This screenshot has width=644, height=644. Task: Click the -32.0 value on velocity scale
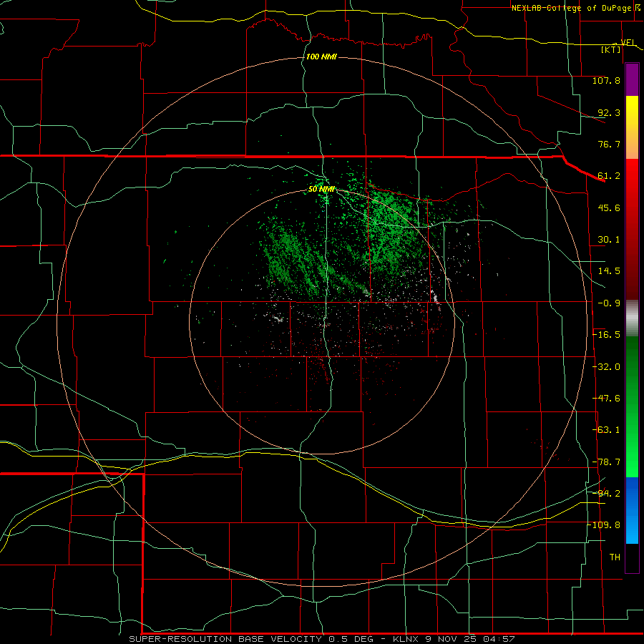coord(606,367)
